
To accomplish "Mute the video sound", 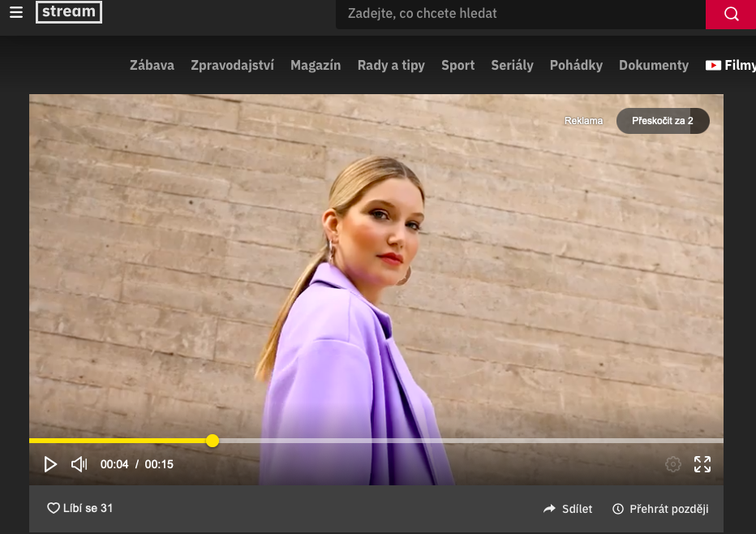I will coord(79,464).
